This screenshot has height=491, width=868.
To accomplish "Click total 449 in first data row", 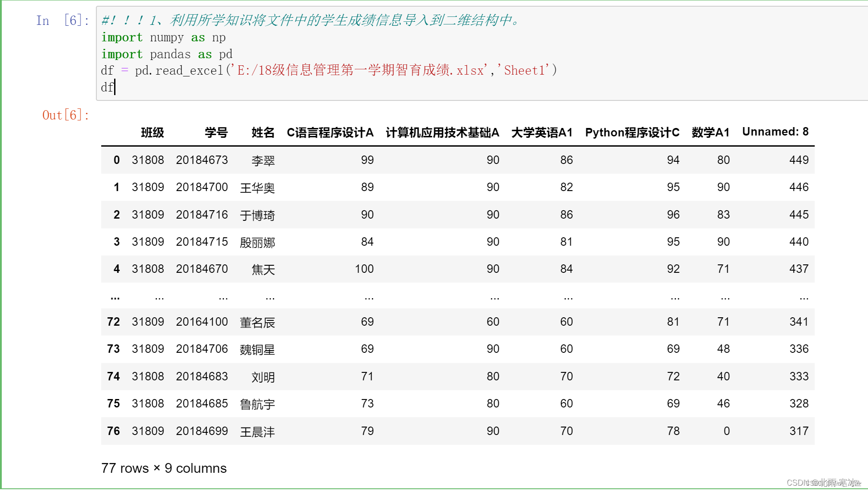I will click(x=799, y=160).
